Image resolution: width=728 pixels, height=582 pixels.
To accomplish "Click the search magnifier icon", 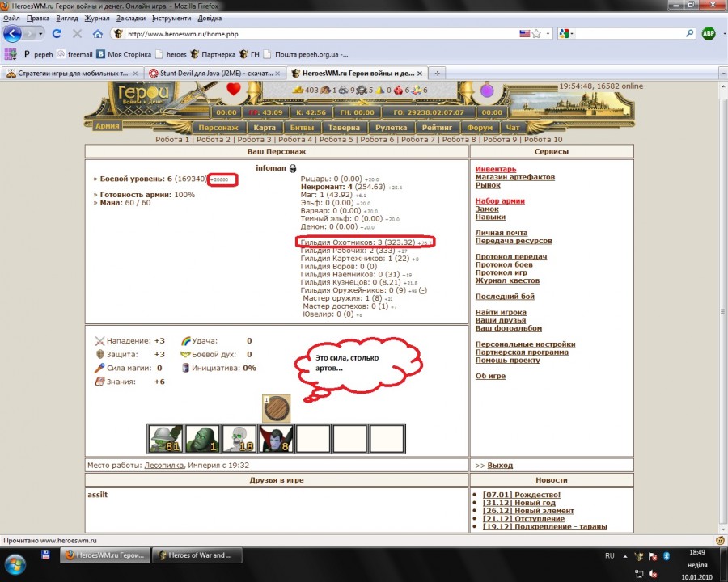I will [689, 33].
